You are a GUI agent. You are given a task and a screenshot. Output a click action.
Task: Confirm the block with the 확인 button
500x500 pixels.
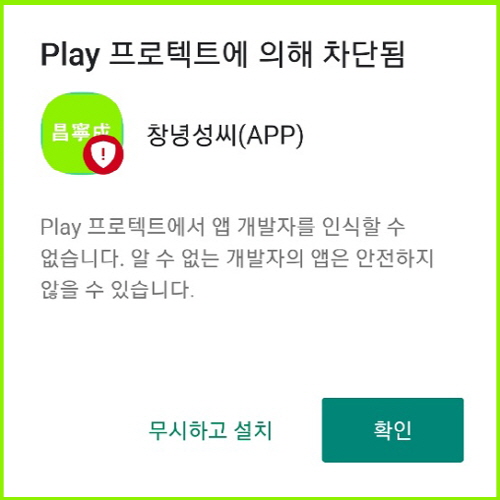[x=393, y=430]
